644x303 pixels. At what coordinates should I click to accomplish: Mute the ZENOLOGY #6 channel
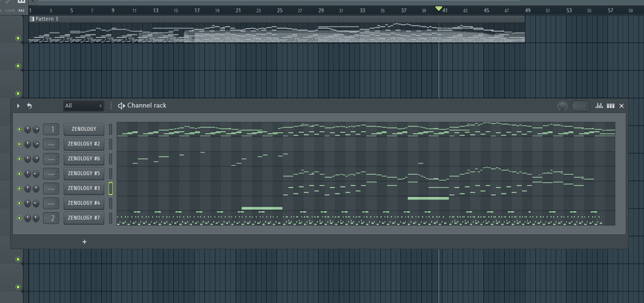19,159
